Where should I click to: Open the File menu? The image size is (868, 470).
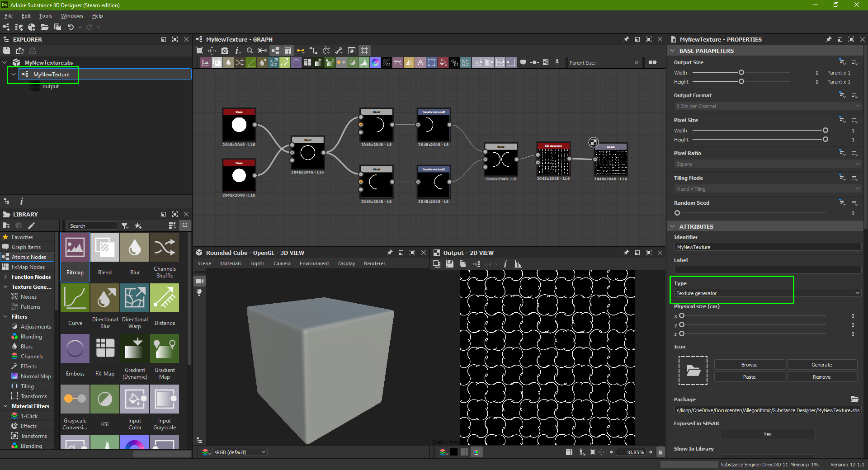click(9, 16)
